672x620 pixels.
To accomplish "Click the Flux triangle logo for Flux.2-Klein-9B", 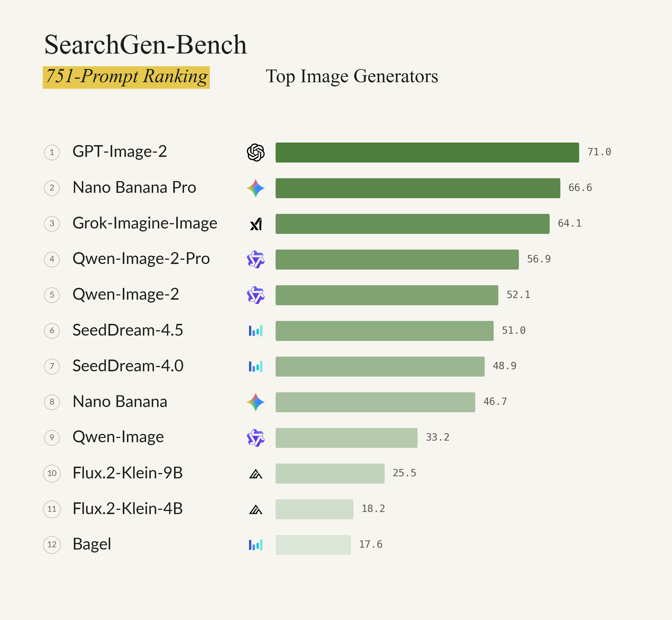I will pyautogui.click(x=256, y=474).
